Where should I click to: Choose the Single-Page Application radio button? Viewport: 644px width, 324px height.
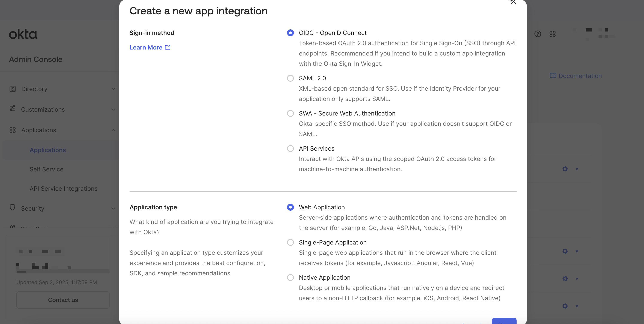[x=290, y=242]
